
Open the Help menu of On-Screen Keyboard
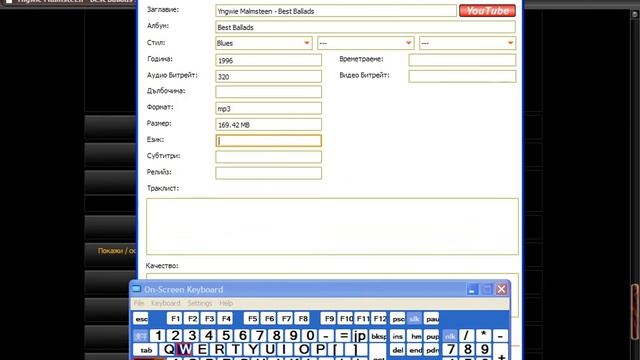pyautogui.click(x=226, y=303)
